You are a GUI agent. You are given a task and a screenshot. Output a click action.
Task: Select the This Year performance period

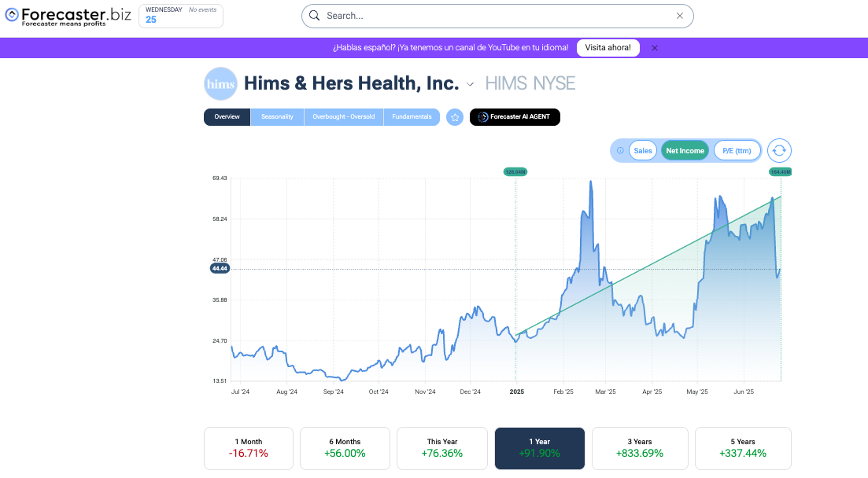tap(442, 448)
